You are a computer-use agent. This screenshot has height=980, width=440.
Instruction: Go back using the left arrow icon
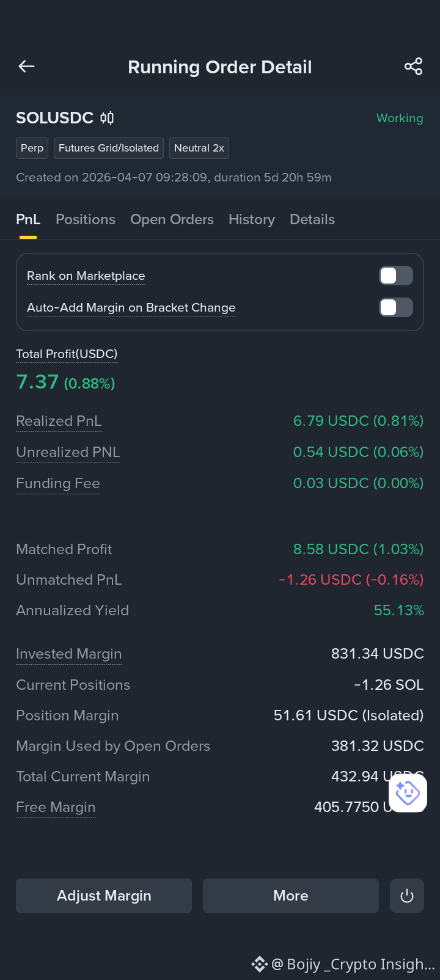point(26,67)
